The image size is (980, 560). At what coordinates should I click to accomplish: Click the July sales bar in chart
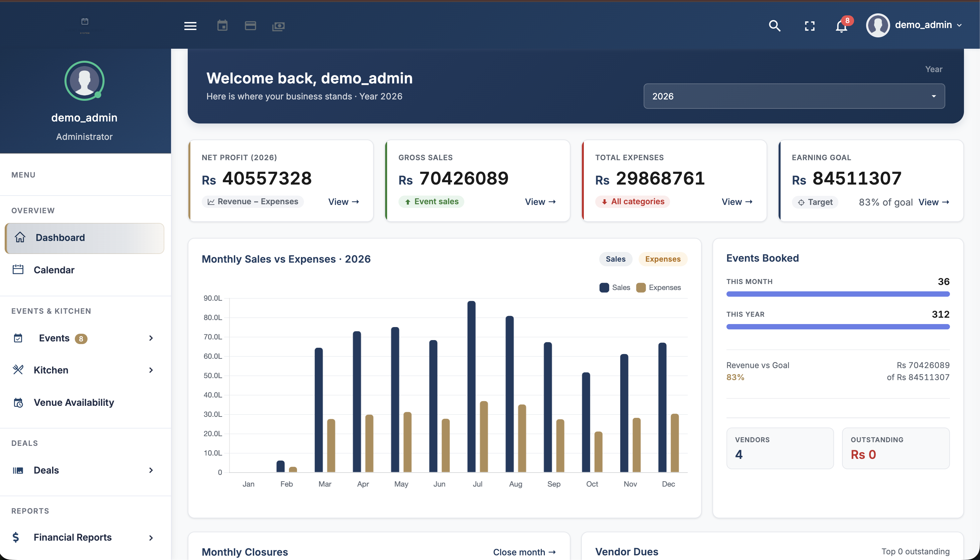(471, 386)
